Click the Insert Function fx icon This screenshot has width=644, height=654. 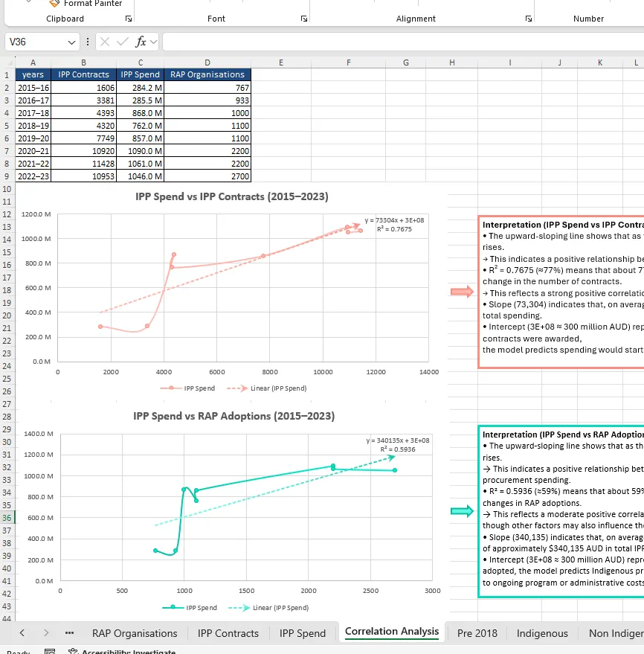141,42
